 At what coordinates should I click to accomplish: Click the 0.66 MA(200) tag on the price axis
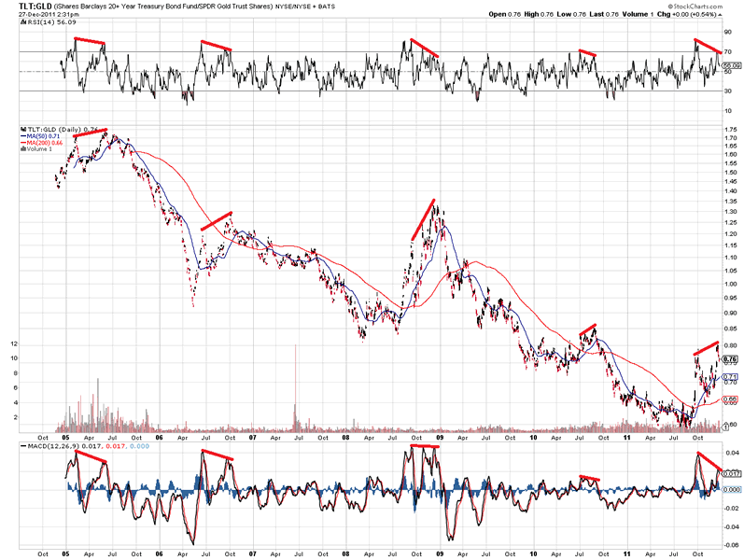[x=731, y=399]
